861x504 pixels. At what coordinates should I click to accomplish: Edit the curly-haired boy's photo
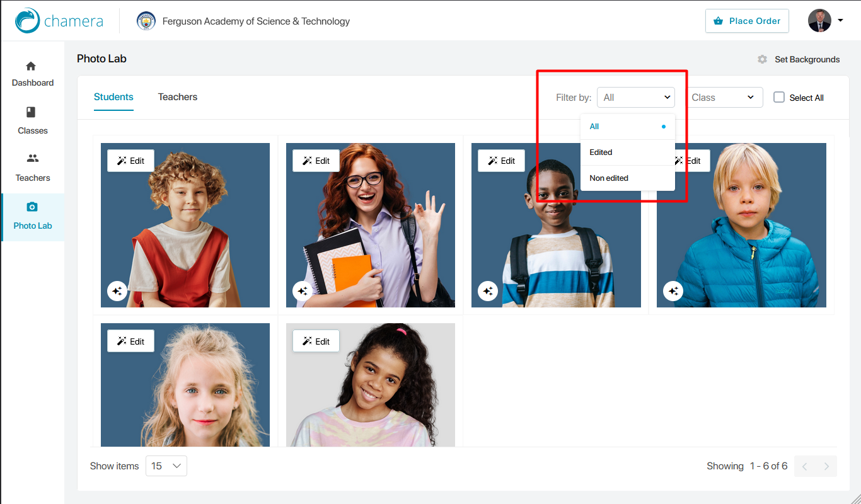click(130, 161)
